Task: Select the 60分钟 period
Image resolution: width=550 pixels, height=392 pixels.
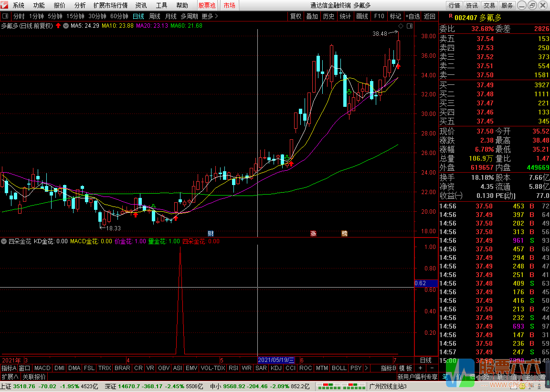Action: [119, 17]
